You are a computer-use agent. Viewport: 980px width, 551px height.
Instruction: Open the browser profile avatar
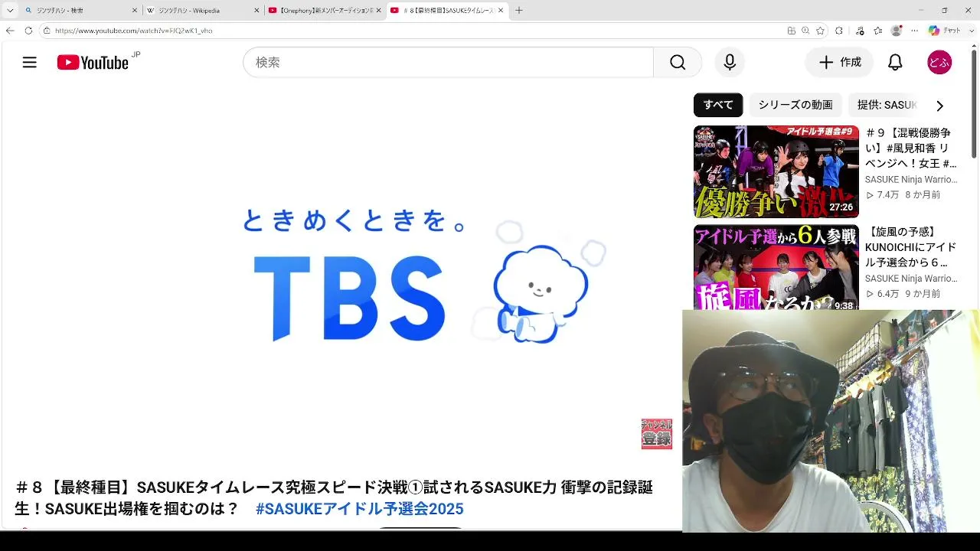[x=897, y=31]
